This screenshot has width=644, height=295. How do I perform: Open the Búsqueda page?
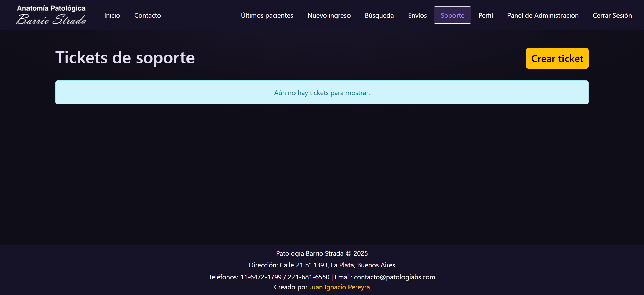[379, 15]
